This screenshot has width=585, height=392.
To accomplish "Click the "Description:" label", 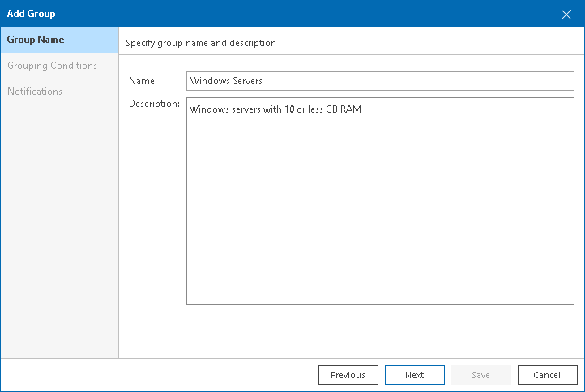I will (x=154, y=104).
